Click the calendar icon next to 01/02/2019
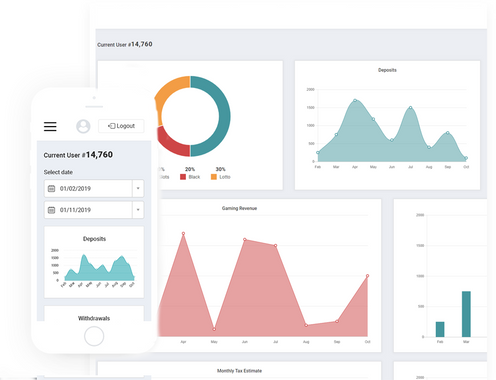Viewport: 496px width, 380px height. (51, 189)
